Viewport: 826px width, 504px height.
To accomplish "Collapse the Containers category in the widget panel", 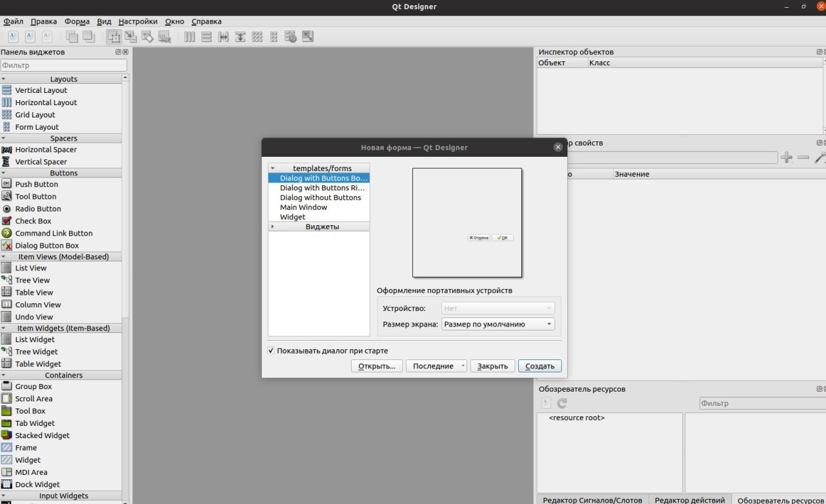I will (x=3, y=375).
